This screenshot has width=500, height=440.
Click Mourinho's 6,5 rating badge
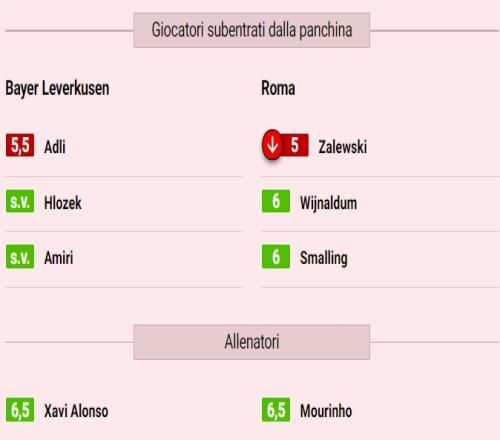[276, 410]
